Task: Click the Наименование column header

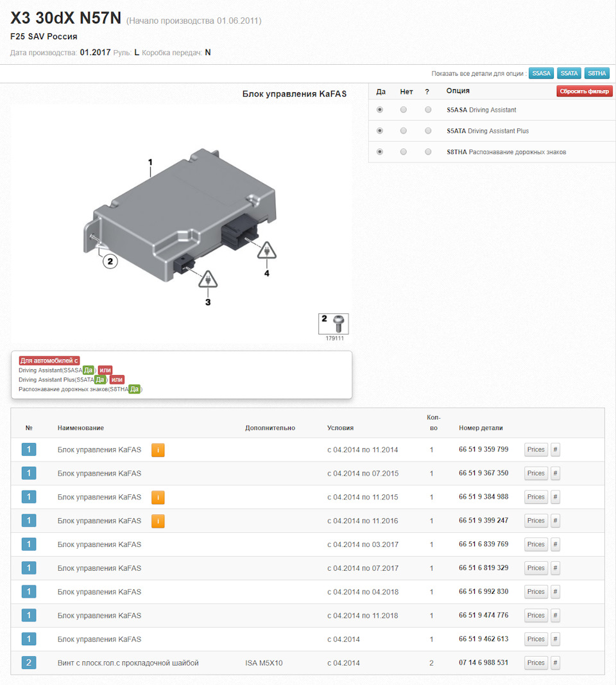Action: tap(81, 428)
